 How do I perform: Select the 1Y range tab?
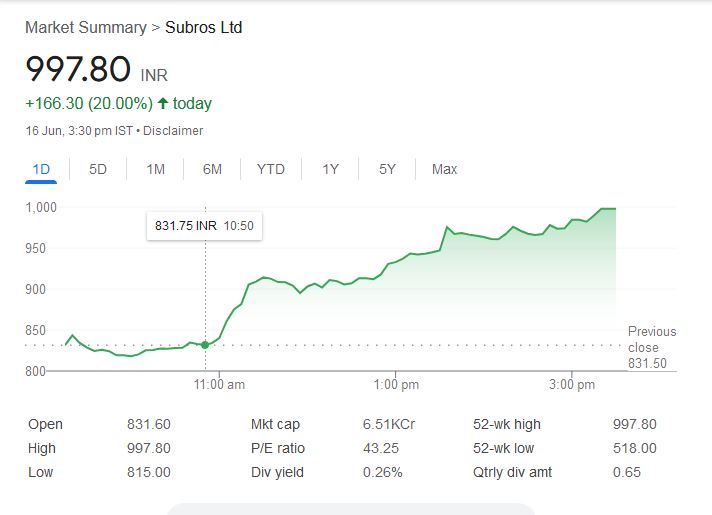[x=330, y=169]
